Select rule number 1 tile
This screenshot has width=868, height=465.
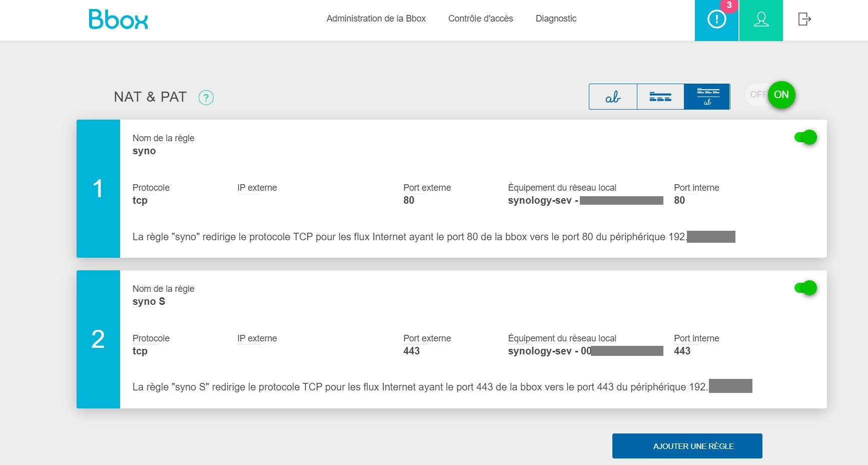(x=98, y=189)
